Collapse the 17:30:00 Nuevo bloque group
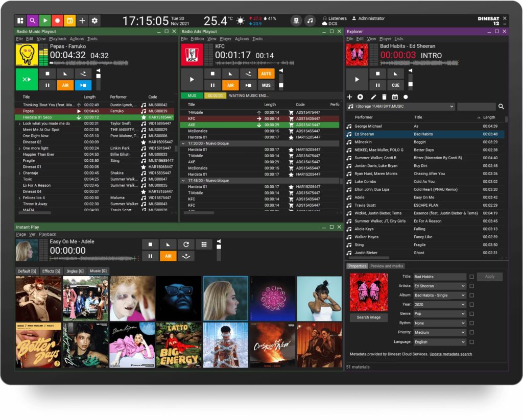Image resolution: width=523 pixels, height=420 pixels. 183,143
